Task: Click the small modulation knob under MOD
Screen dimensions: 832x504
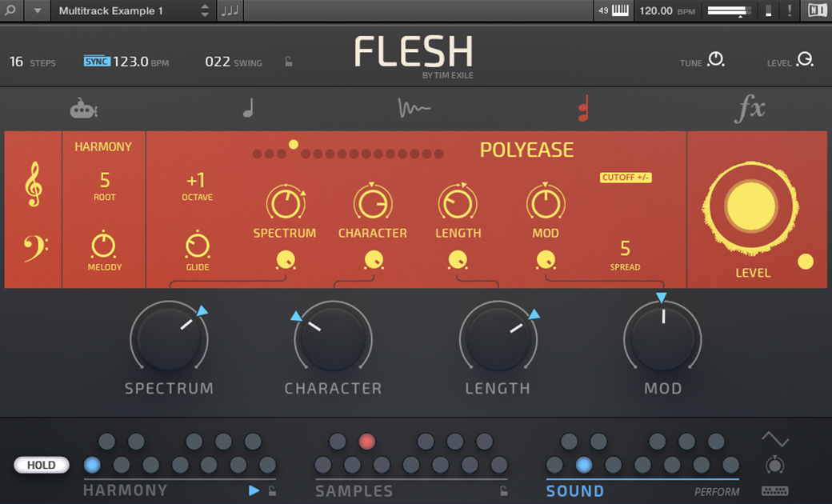Action: [x=546, y=260]
